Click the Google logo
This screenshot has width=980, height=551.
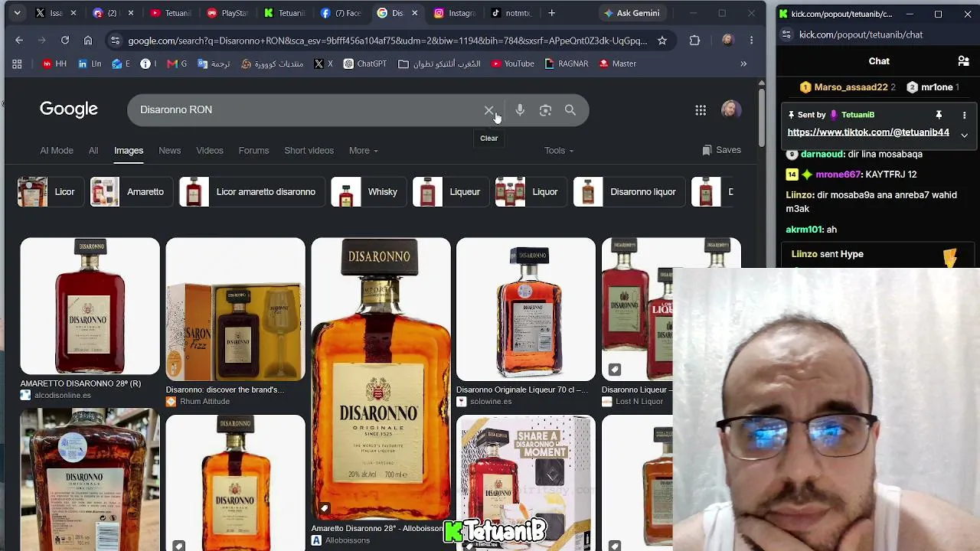point(69,109)
